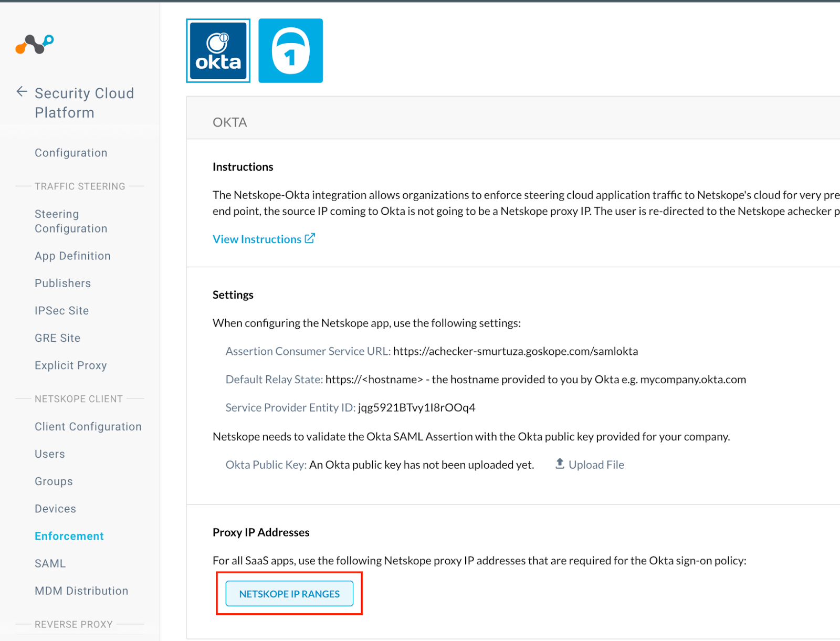Click the View Instructions link
Image resolution: width=840 pixels, height=641 pixels.
point(257,239)
